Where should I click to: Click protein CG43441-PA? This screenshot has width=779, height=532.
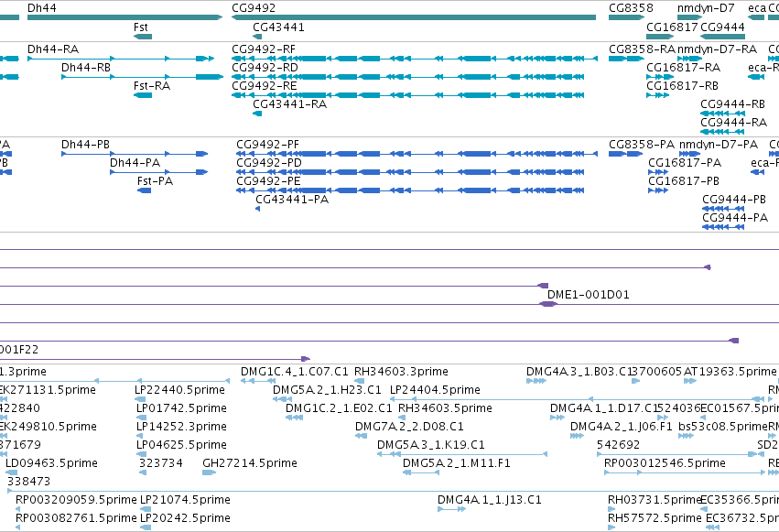click(x=258, y=209)
